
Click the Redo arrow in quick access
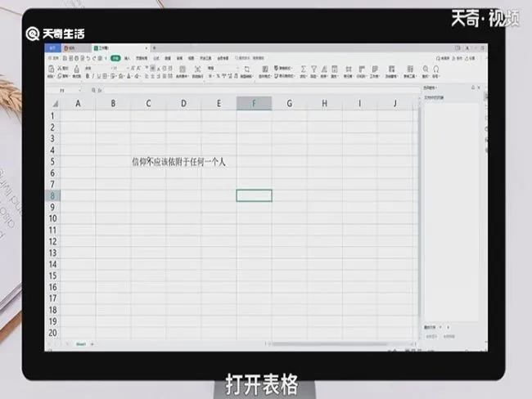(x=95, y=58)
